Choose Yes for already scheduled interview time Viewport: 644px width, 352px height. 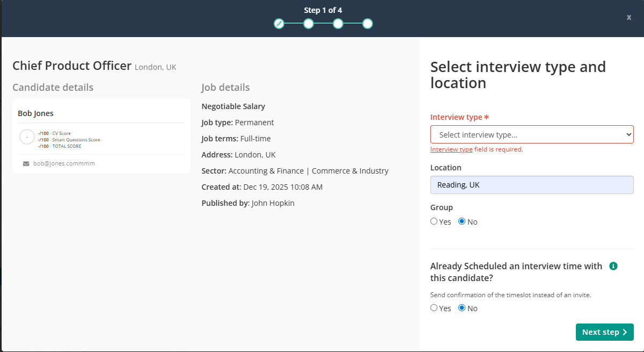point(434,308)
